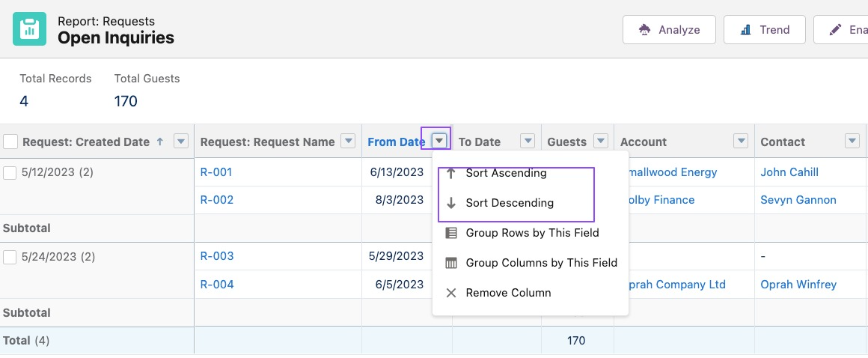Check the 5/12/2023 group checkbox
This screenshot has width=868, height=358.
10,173
